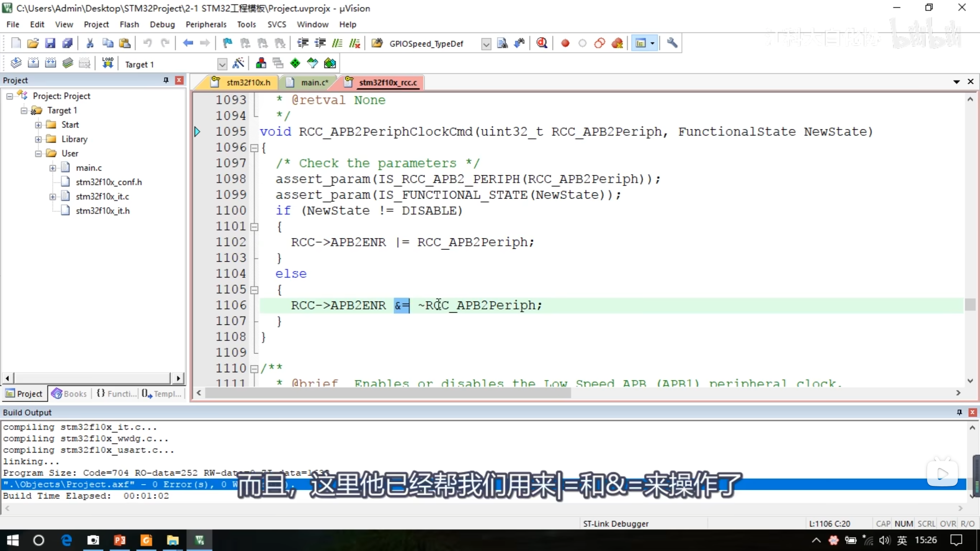Open Options for Target magic wand

pos(238,63)
